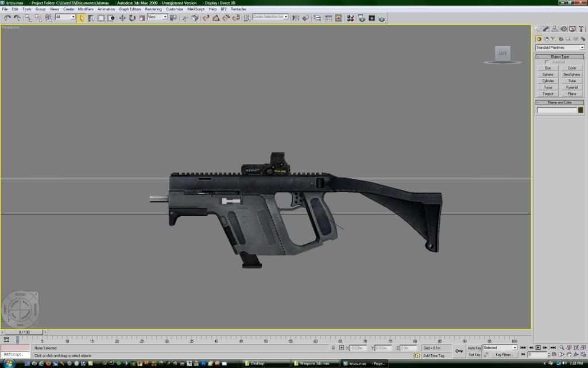Toggle the Spinner Snap button
The height and width of the screenshot is (368, 588).
236,18
